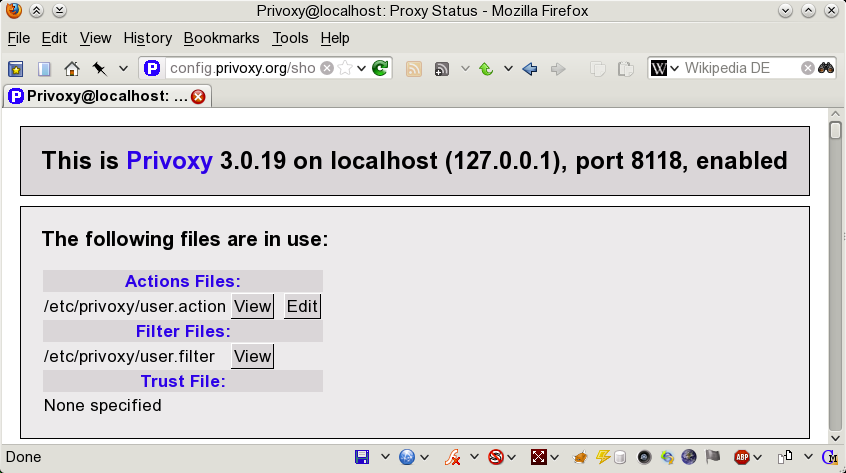Viewport: 846px width, 473px height.
Task: Open the dropdown next to the pin icon
Action: tap(123, 69)
